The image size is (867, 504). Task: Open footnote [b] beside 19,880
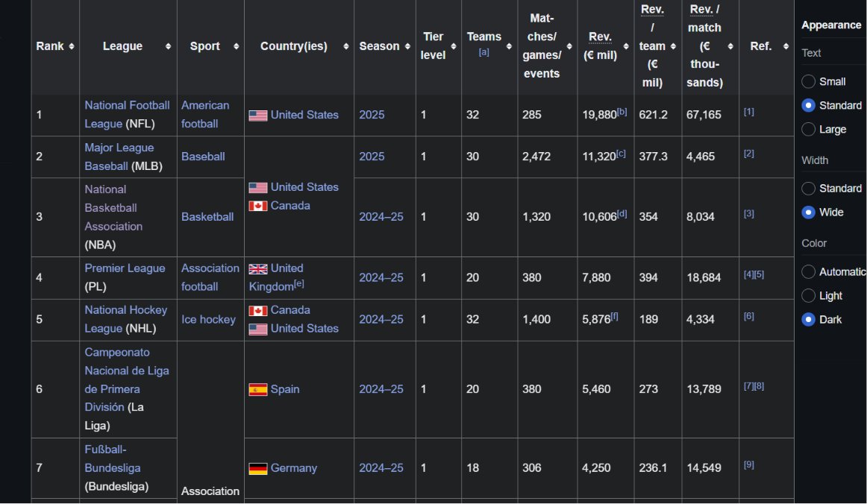pos(622,112)
